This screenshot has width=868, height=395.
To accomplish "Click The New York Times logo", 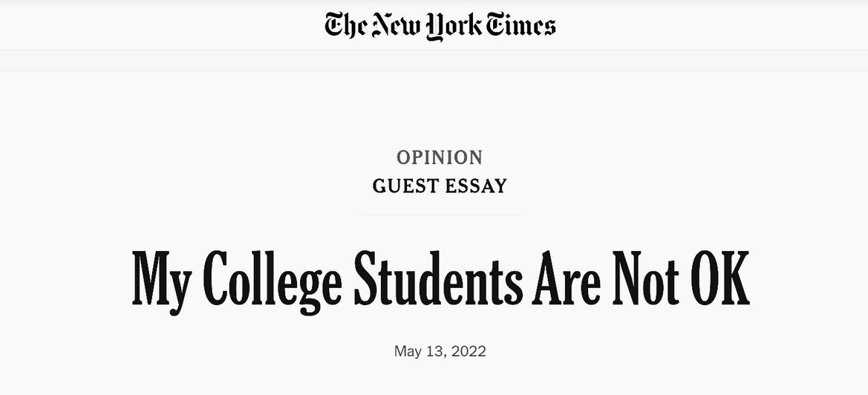I will (x=440, y=26).
